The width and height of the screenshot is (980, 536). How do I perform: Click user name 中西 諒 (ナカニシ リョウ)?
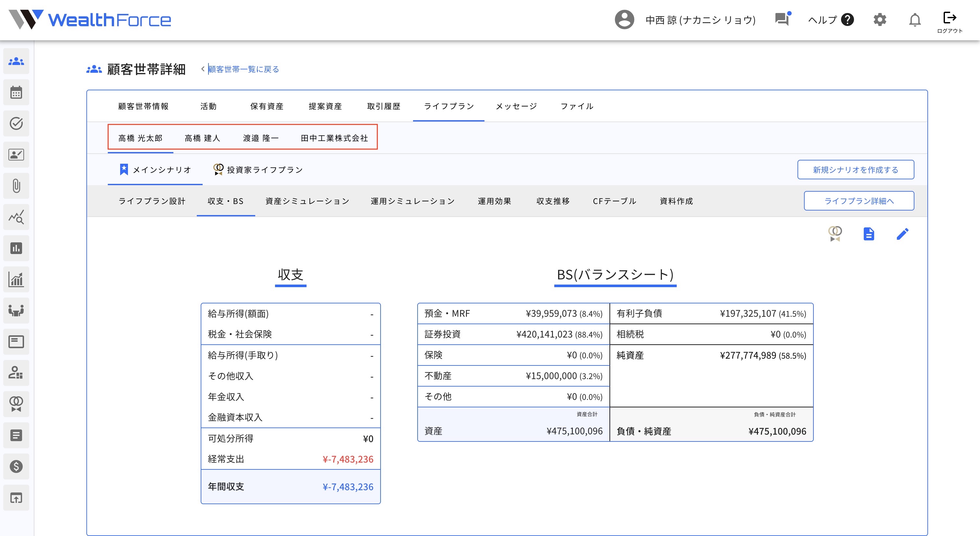click(x=700, y=20)
